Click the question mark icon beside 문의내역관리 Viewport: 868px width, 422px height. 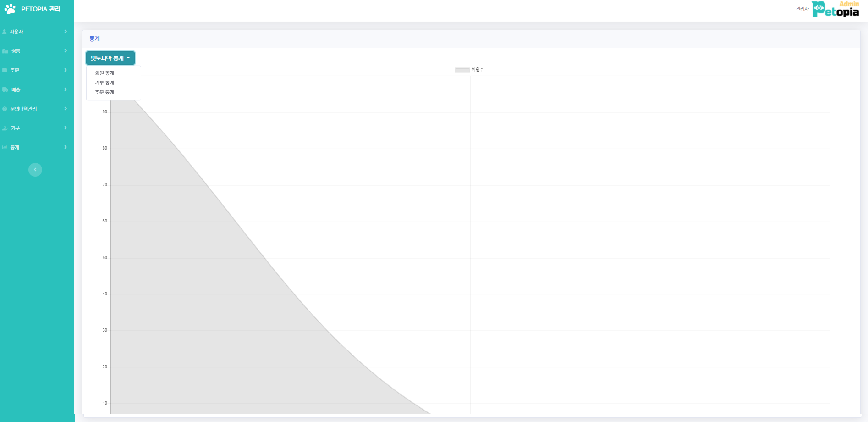pos(5,109)
